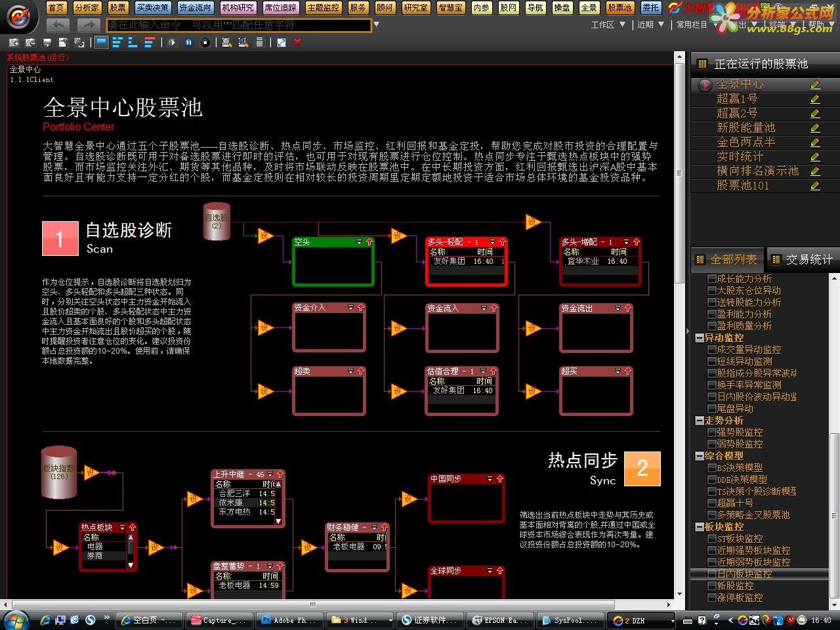Screen dimensions: 840x630
Task: Collapse the 综合模型 tree group
Action: click(700, 456)
